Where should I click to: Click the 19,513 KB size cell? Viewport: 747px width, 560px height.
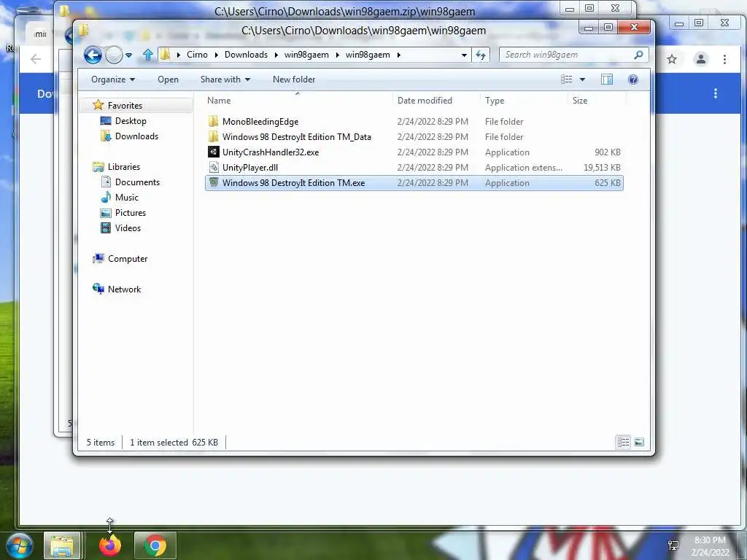point(602,167)
